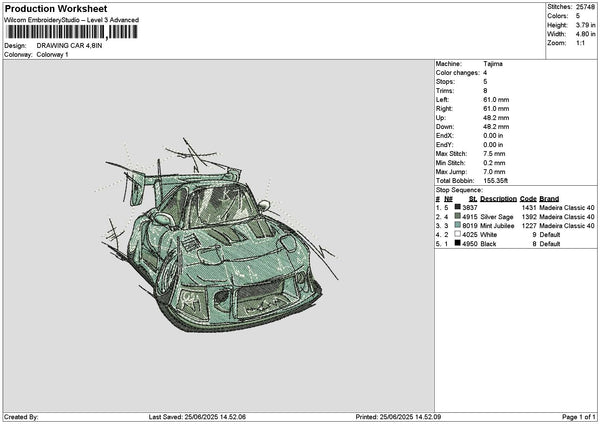Image resolution: width=600 pixels, height=424 pixels.
Task: Click 'Mint Jubilee' description in stop sequence
Action: point(497,226)
